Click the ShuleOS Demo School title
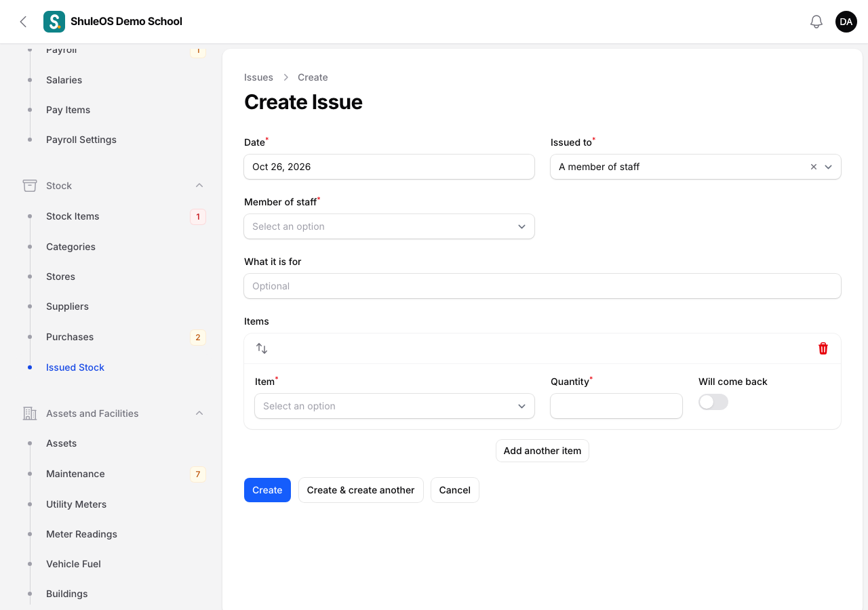 click(x=126, y=22)
